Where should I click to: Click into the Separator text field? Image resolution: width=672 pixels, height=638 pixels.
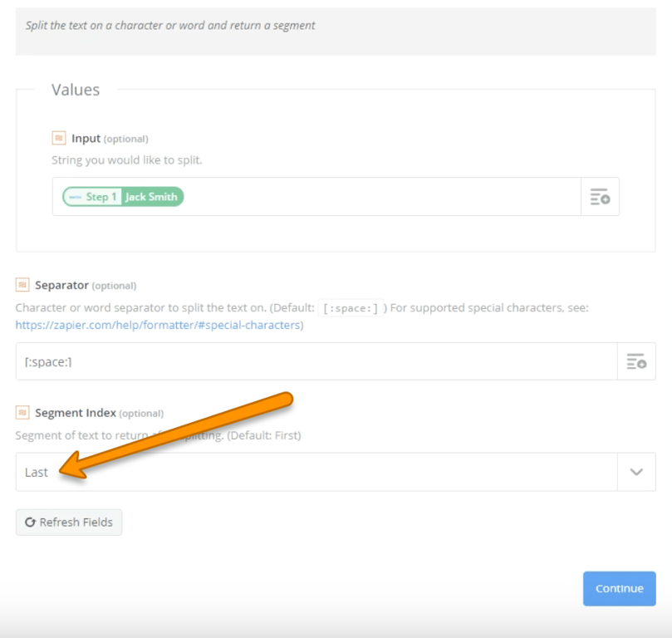(316, 361)
